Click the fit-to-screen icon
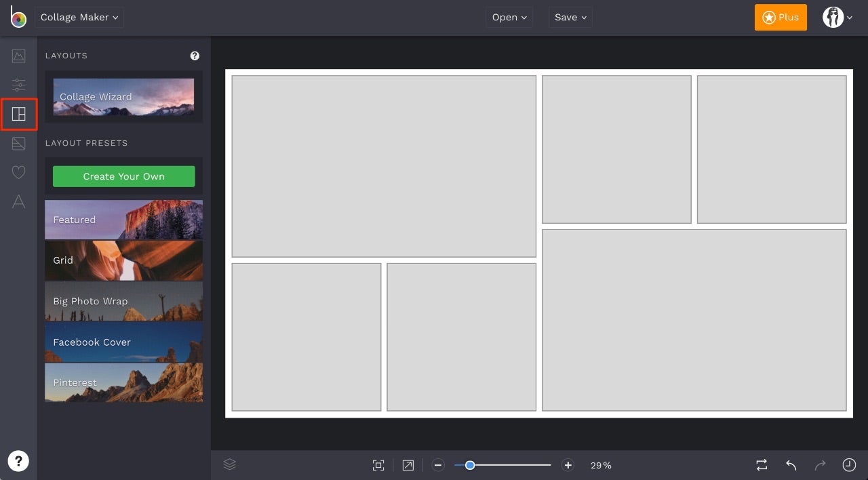The image size is (868, 480). pos(378,464)
